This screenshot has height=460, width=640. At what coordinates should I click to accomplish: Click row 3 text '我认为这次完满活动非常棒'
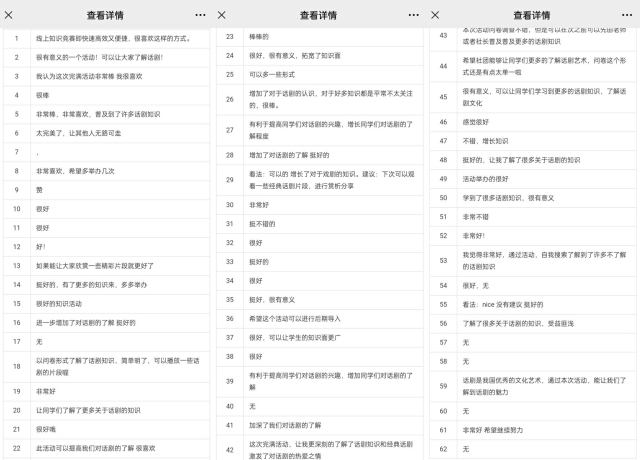pyautogui.click(x=89, y=76)
